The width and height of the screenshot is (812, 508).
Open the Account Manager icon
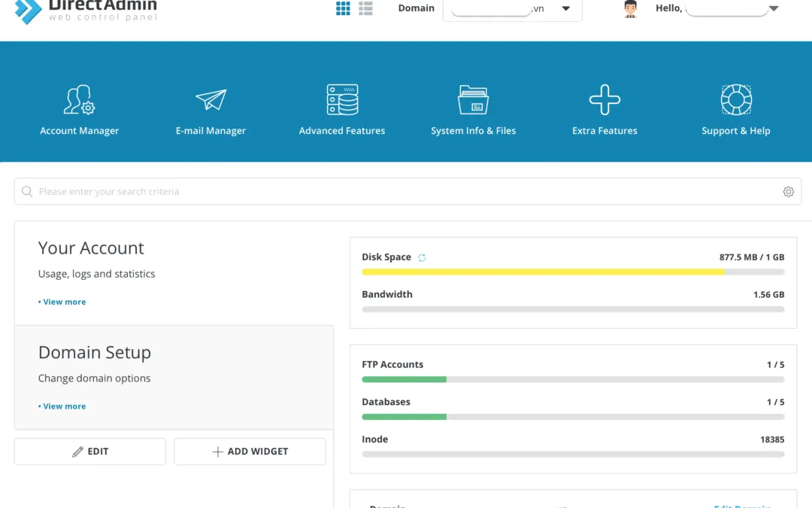[78, 99]
